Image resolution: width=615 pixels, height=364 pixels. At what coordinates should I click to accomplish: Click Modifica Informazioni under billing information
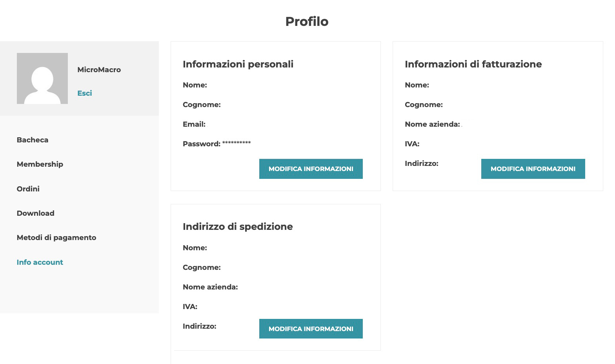click(x=533, y=169)
